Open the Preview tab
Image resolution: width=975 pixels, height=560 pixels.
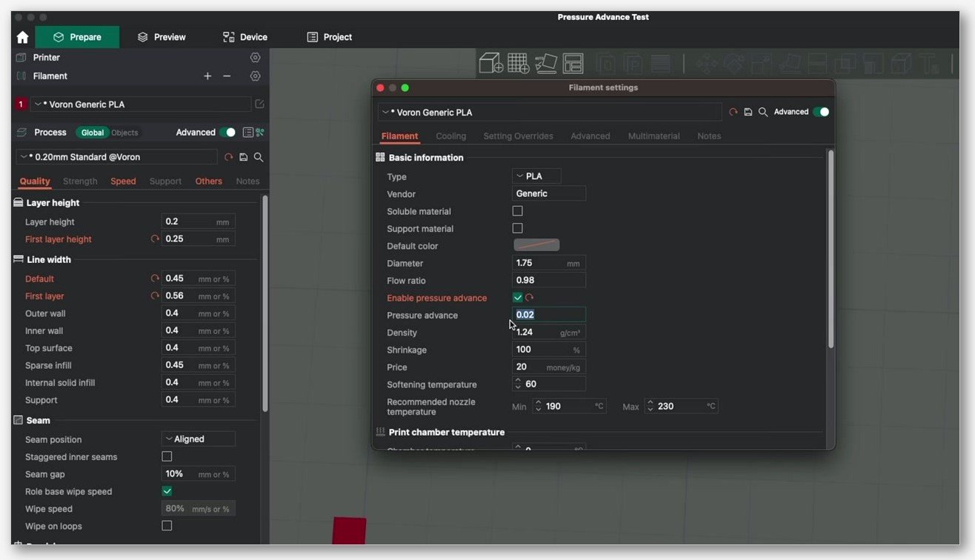162,37
